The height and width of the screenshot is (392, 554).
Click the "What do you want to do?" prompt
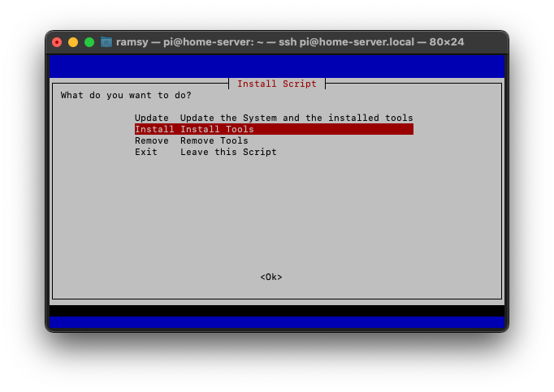126,95
